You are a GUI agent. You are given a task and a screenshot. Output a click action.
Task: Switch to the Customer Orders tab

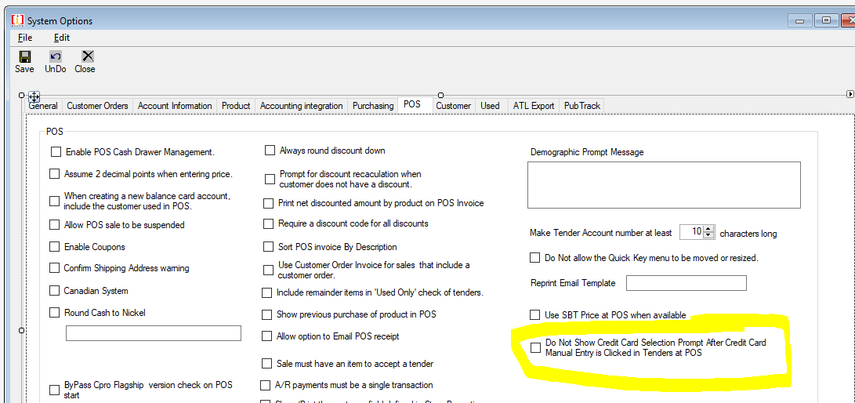98,106
